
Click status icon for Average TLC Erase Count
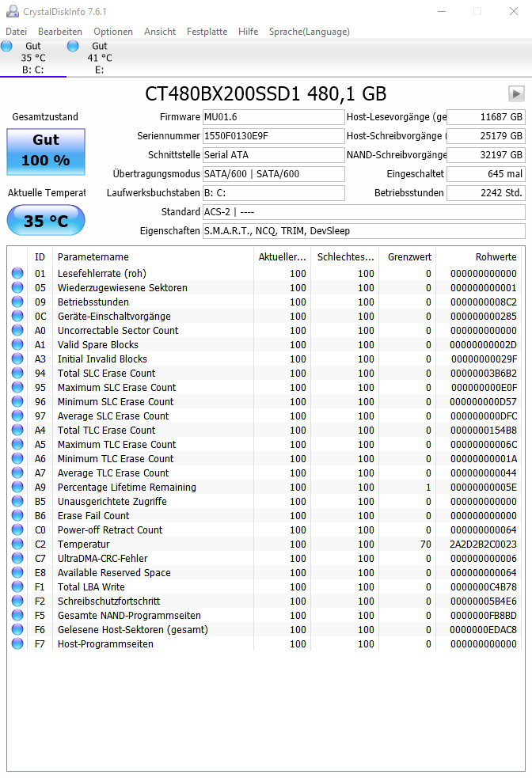[x=17, y=472]
